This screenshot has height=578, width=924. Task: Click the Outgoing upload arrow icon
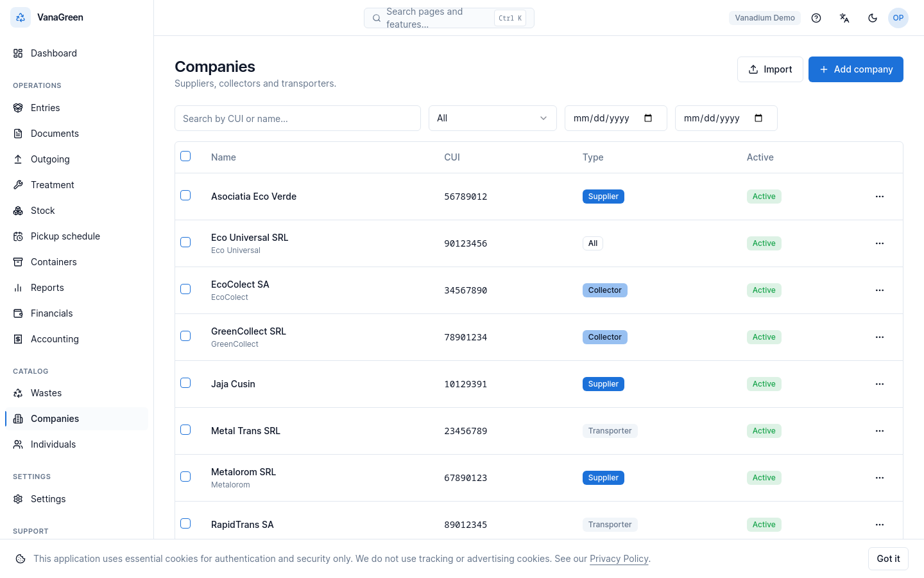point(18,159)
